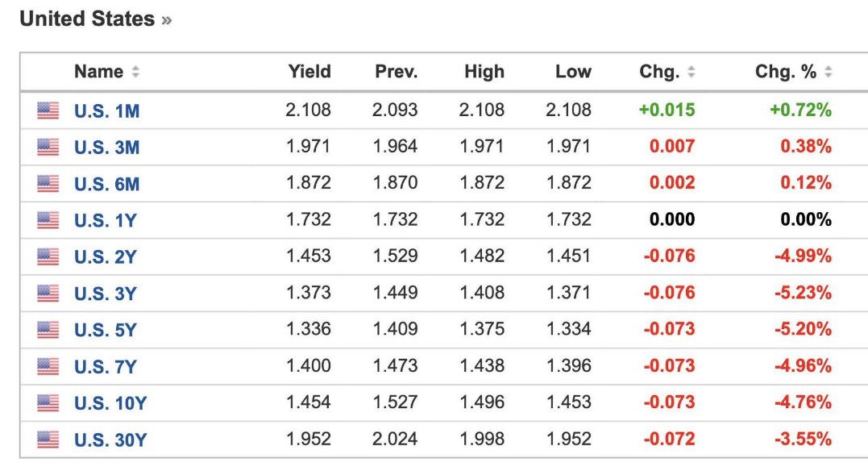Click the flag icon beside U.S. 10Y

click(x=48, y=402)
